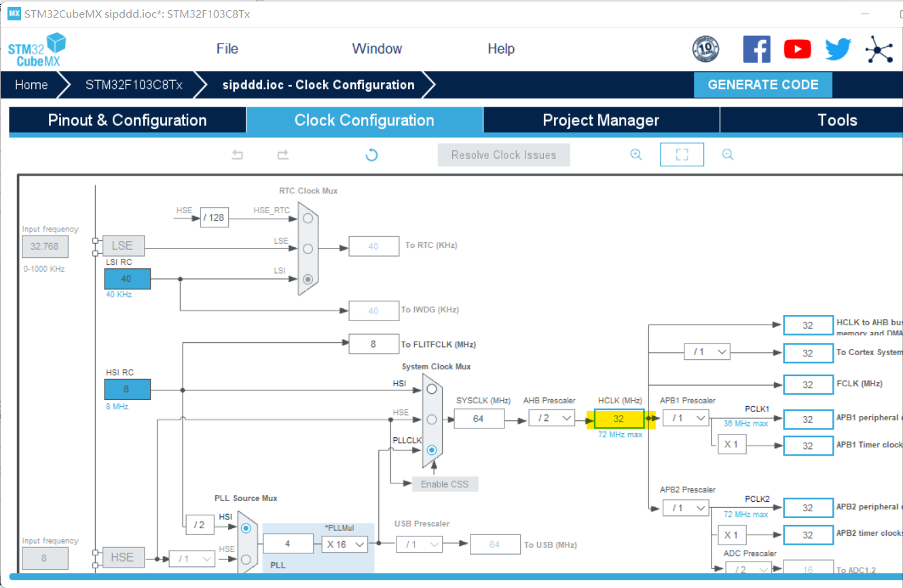The height and width of the screenshot is (588, 903).
Task: Click the To IWDG 40 value field
Action: [373, 311]
